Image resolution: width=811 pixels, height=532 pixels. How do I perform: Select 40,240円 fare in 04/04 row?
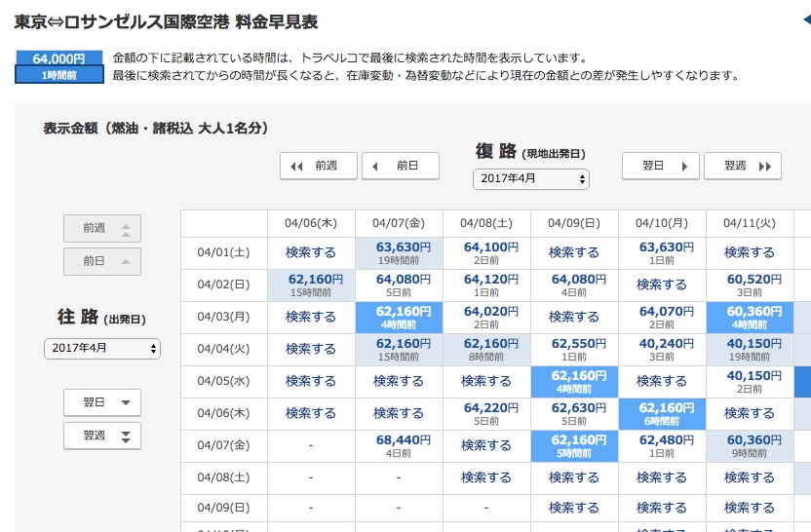[662, 350]
